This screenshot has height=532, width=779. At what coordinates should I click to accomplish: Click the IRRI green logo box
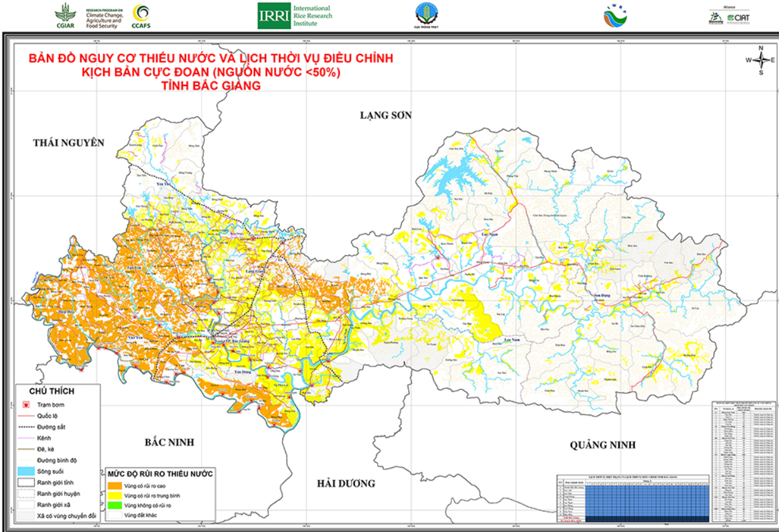(274, 16)
